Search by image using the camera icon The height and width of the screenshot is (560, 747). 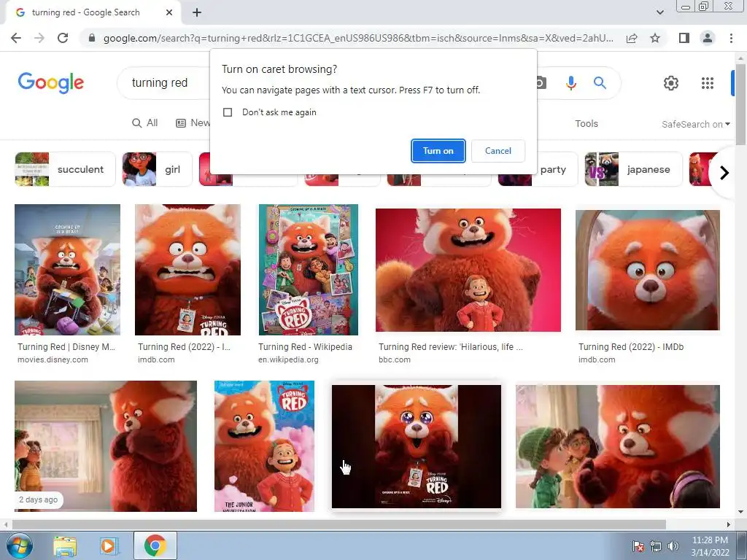(x=541, y=83)
